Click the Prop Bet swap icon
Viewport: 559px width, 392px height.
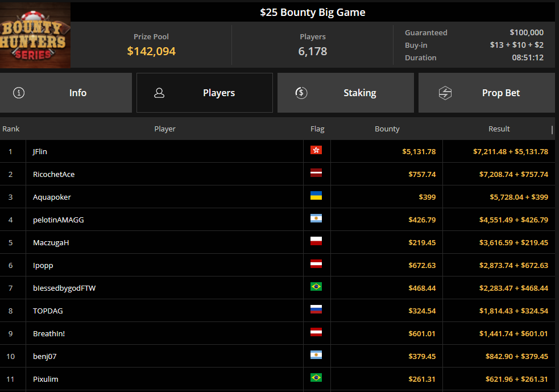tap(445, 93)
